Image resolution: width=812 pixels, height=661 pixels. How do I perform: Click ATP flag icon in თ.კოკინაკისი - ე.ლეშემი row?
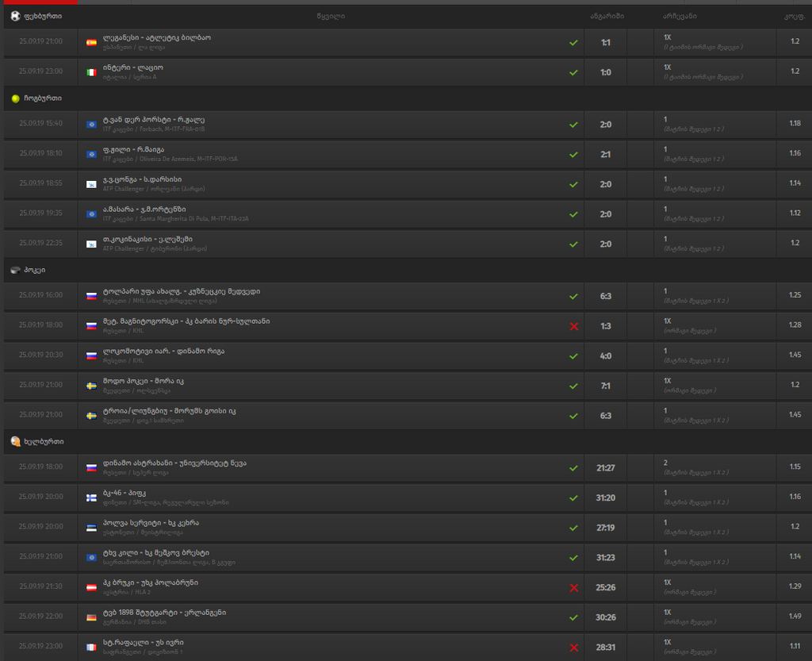[92, 244]
